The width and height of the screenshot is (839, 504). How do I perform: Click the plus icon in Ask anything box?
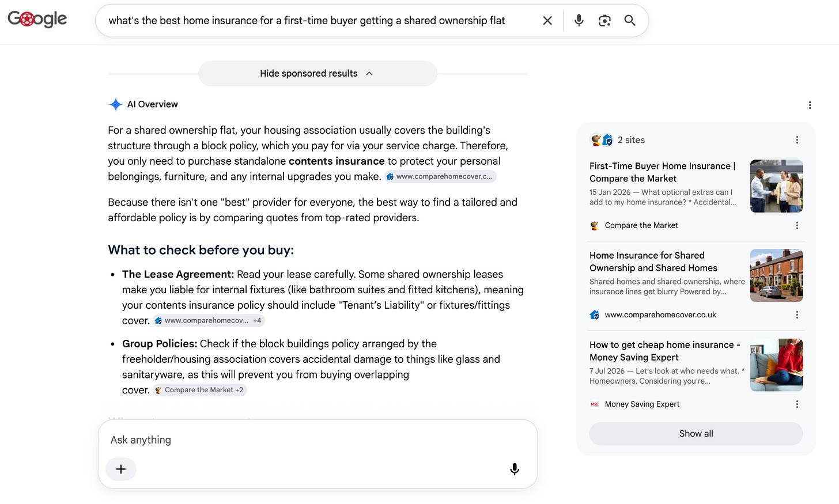coord(121,469)
